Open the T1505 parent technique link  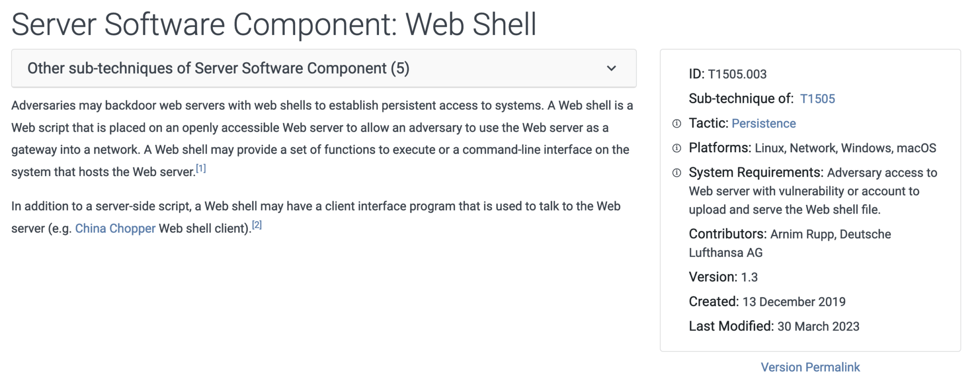[818, 99]
